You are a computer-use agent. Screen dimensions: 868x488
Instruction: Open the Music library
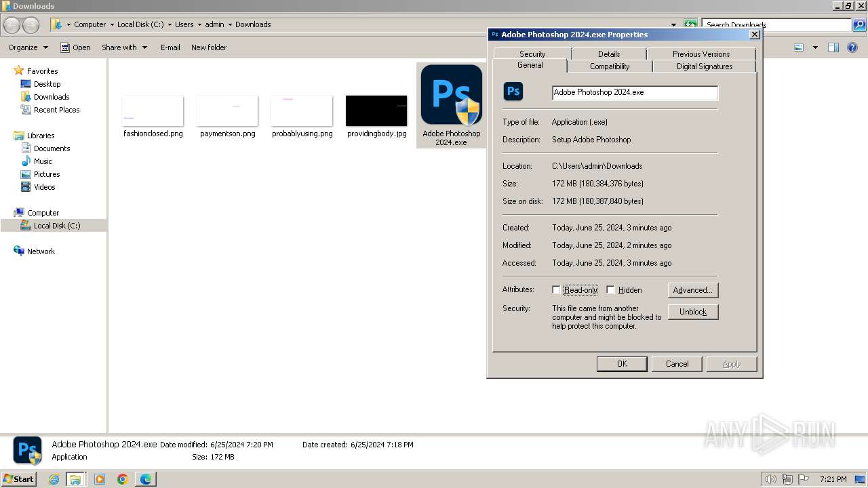[43, 161]
